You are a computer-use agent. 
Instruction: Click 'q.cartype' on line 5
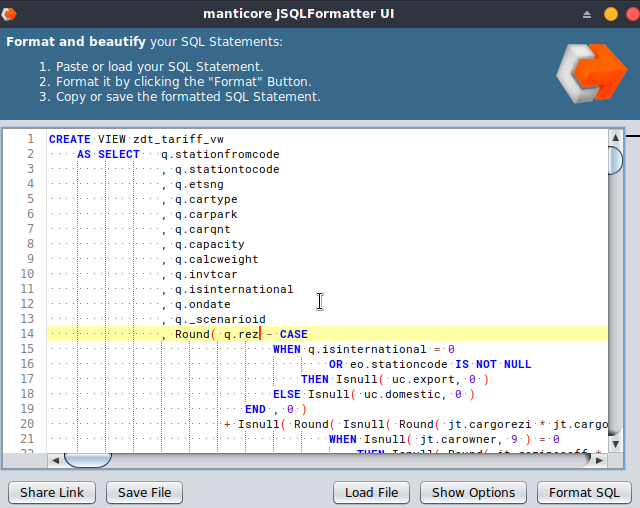tap(206, 200)
